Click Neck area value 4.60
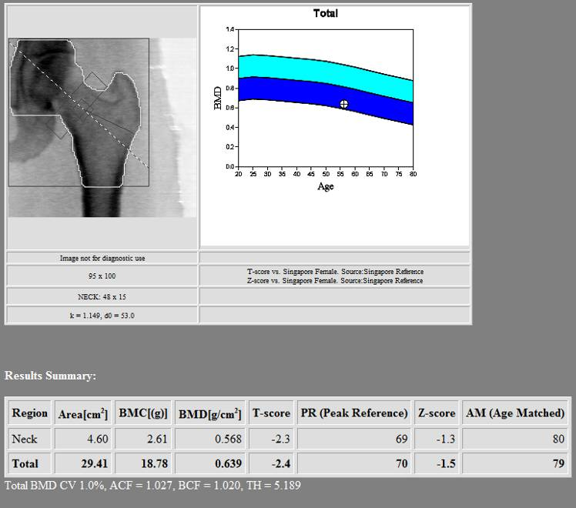This screenshot has width=576, height=508. click(98, 439)
